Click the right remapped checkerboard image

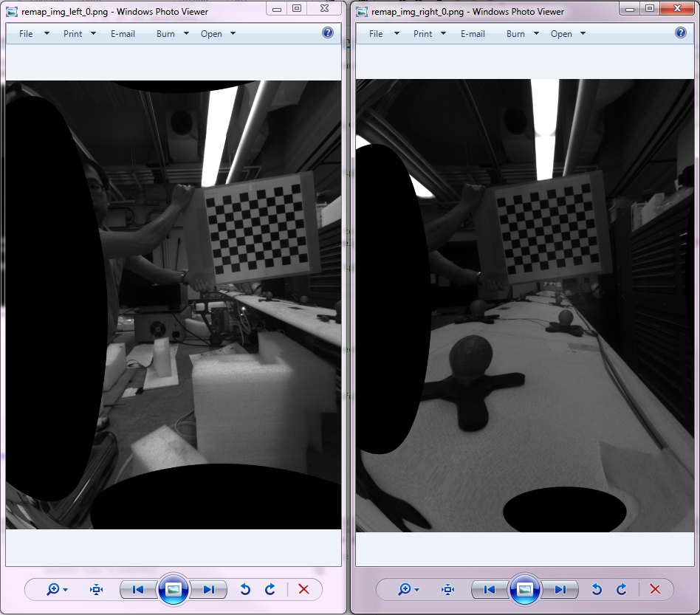point(524,306)
